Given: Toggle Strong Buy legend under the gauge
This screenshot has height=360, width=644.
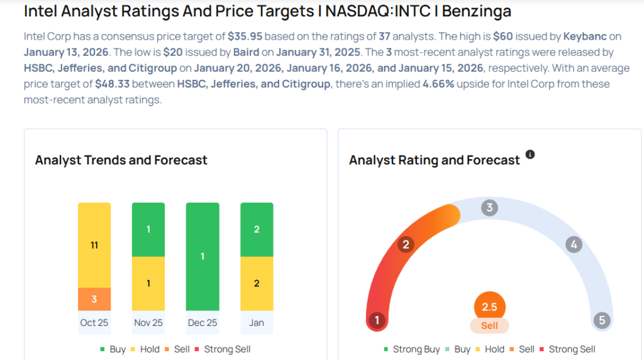Looking at the screenshot, I should coord(411,349).
